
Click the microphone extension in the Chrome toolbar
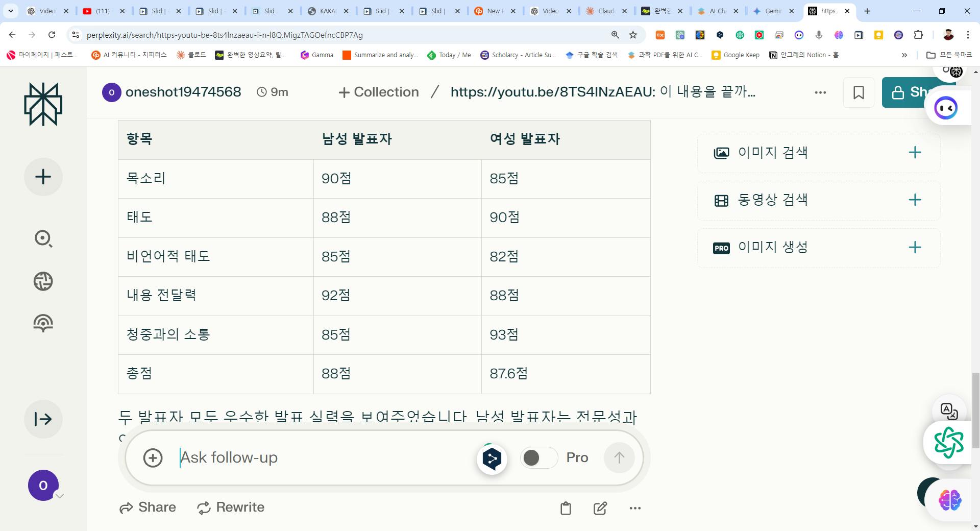[x=819, y=35]
